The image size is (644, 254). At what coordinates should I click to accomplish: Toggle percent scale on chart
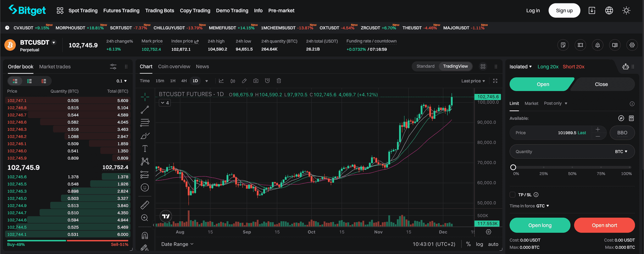point(468,244)
